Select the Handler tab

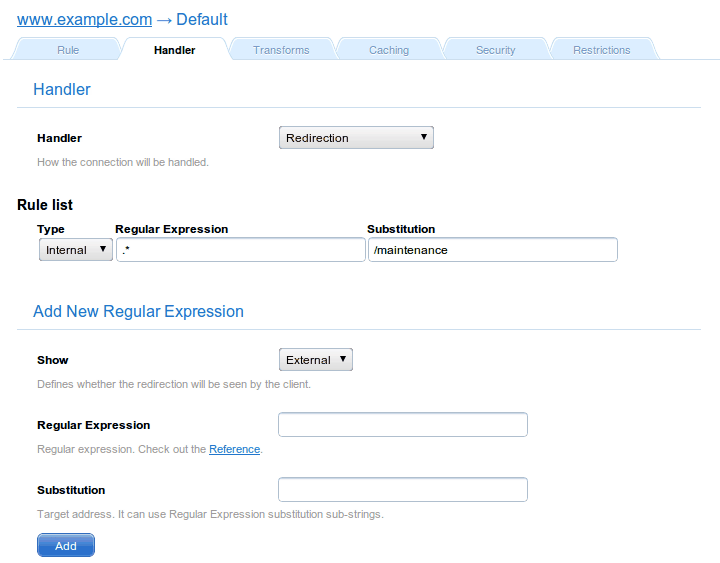coord(174,50)
